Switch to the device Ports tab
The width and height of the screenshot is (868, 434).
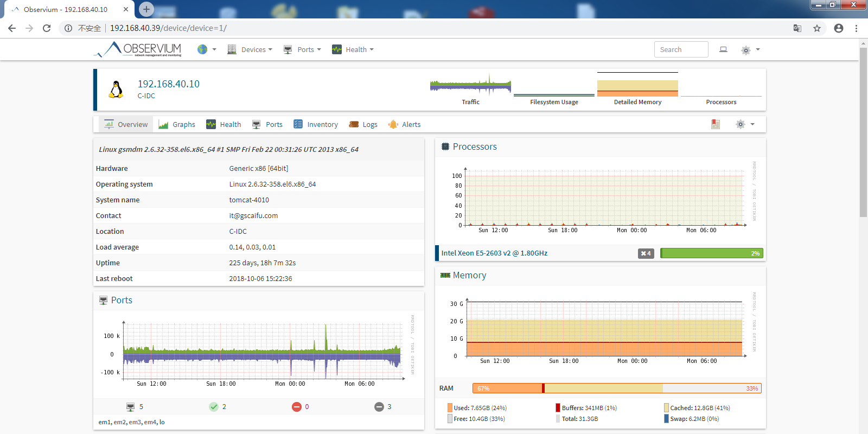pyautogui.click(x=267, y=124)
